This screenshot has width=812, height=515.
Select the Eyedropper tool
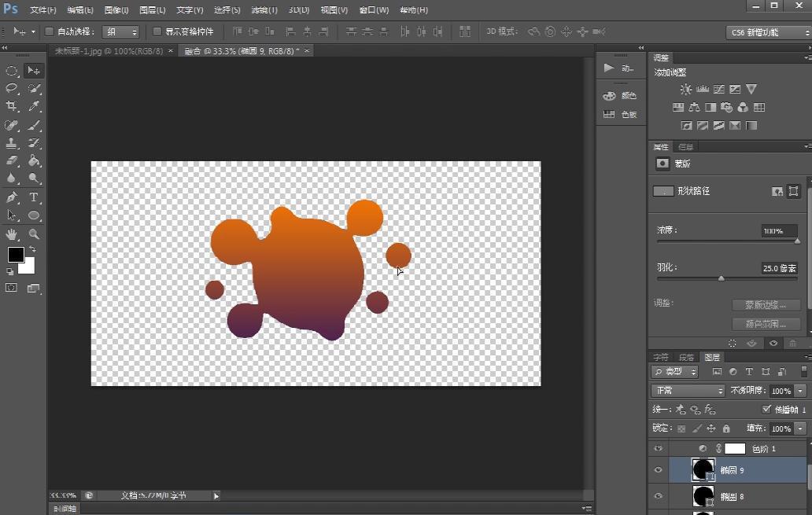coord(34,107)
